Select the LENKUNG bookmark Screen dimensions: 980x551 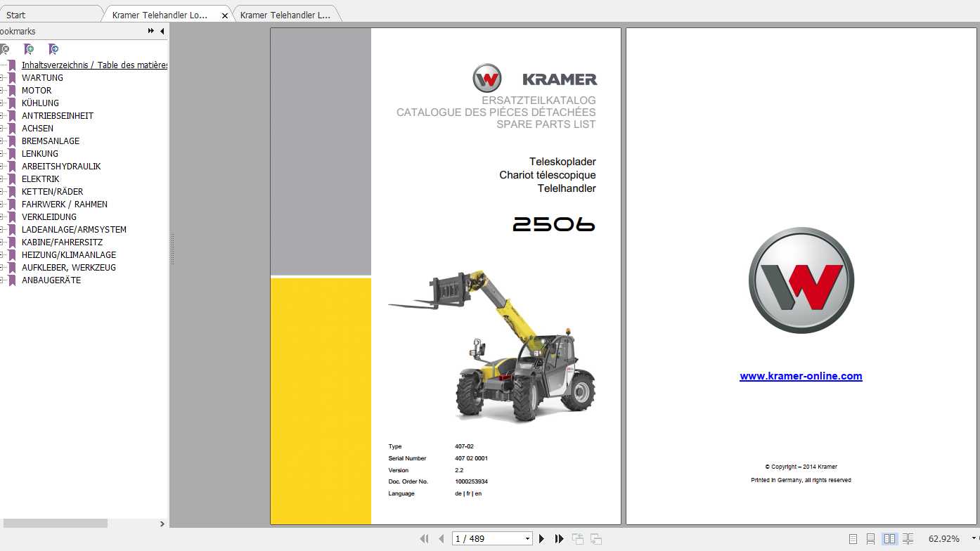tap(40, 154)
